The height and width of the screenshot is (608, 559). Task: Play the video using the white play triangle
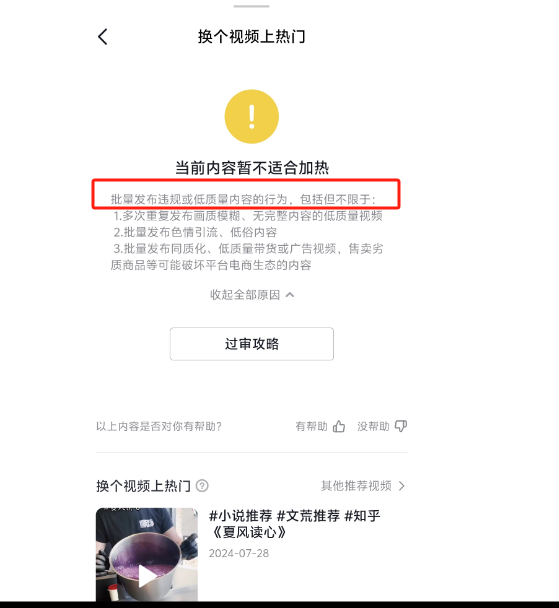point(147,576)
